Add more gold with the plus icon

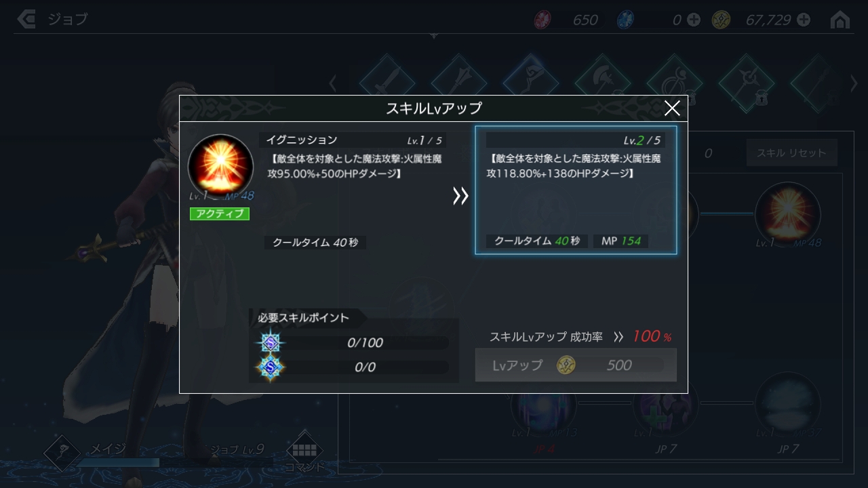804,20
